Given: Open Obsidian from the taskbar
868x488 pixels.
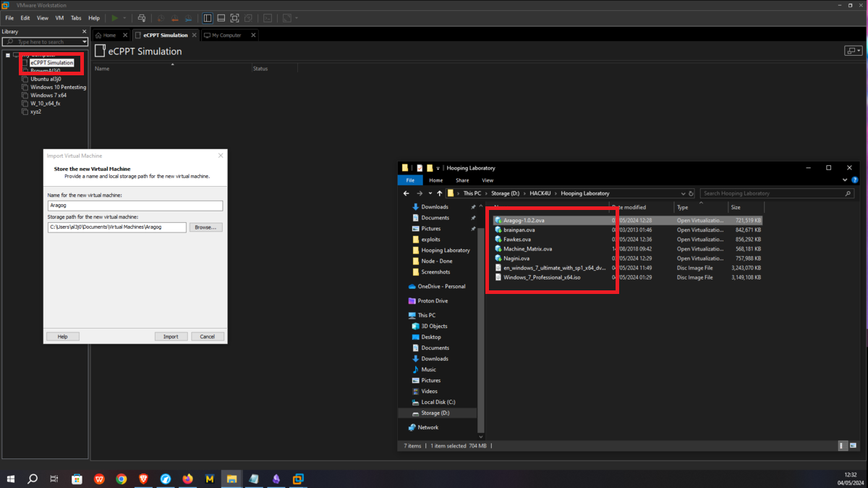Looking at the screenshot, I should pyautogui.click(x=276, y=479).
